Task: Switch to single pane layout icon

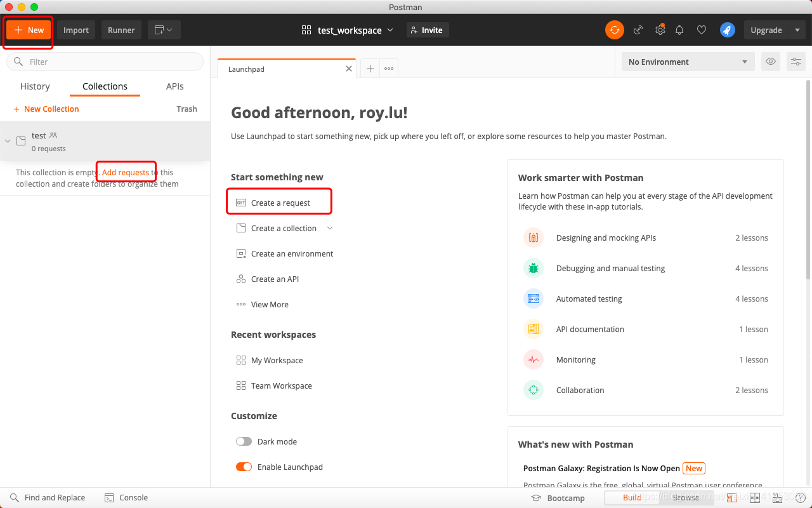Action: point(731,498)
